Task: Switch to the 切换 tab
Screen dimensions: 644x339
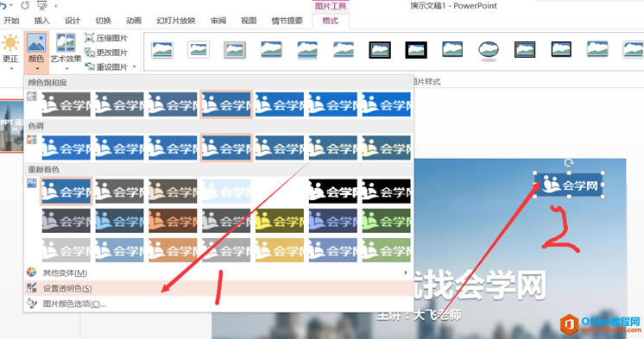Action: pyautogui.click(x=103, y=21)
